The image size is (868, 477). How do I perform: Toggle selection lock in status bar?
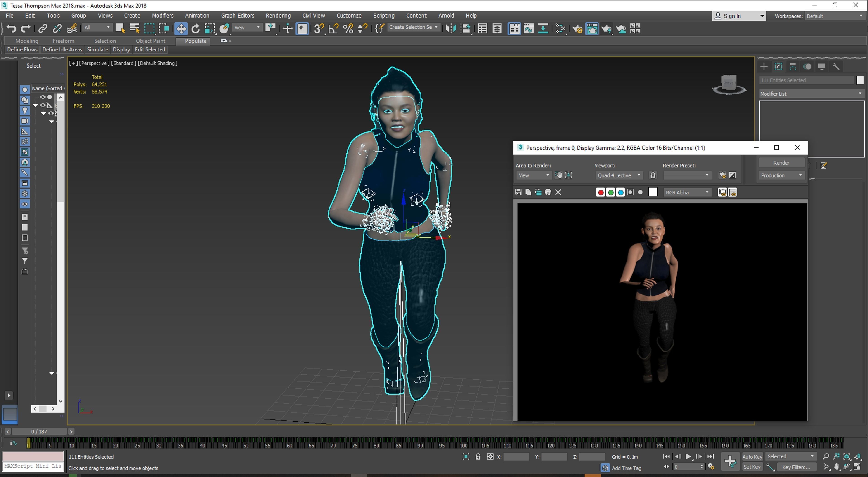(478, 457)
